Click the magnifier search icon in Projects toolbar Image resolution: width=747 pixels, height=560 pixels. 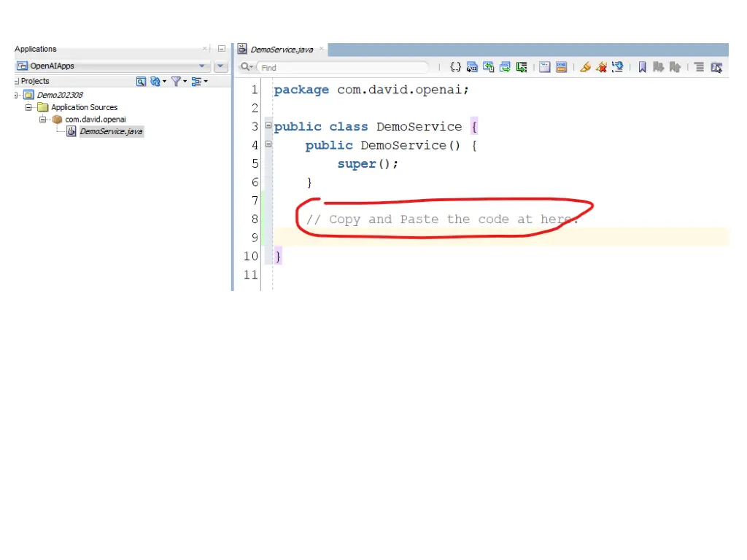(x=142, y=81)
